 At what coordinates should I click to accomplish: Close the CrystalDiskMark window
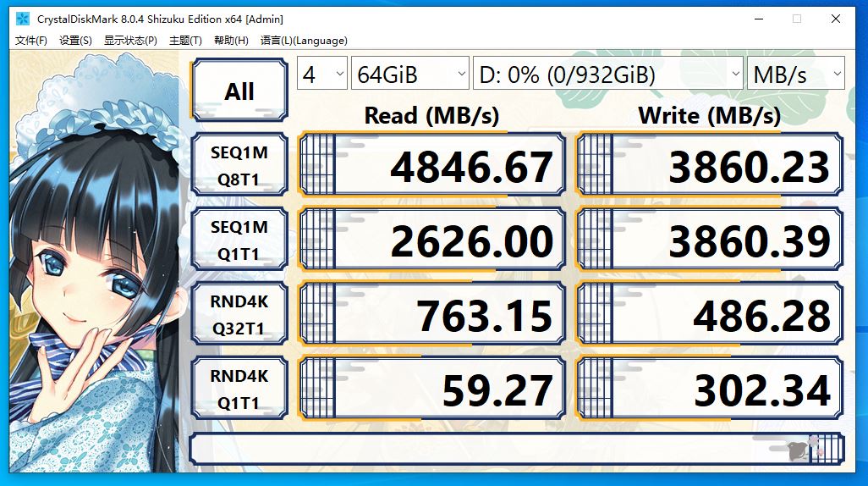[x=836, y=19]
